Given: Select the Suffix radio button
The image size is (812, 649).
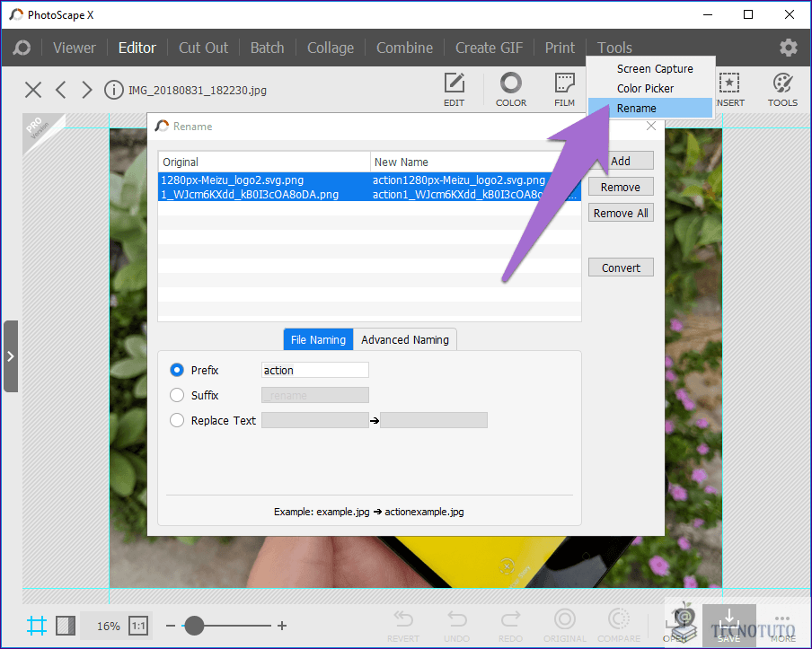Looking at the screenshot, I should 177,395.
